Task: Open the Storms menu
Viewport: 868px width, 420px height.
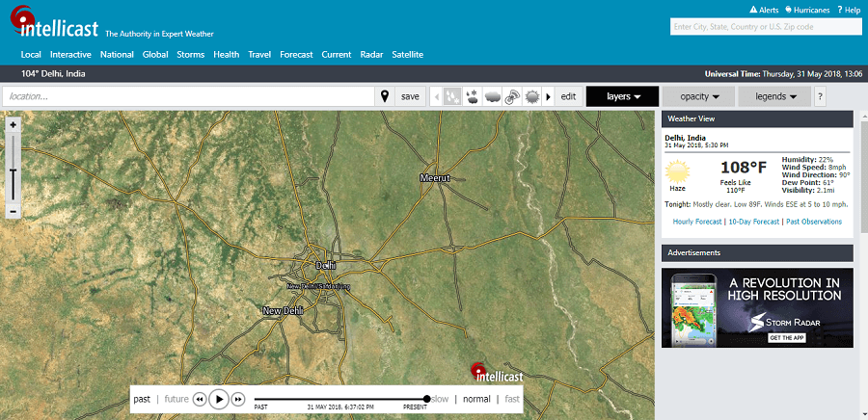Action: [x=191, y=55]
